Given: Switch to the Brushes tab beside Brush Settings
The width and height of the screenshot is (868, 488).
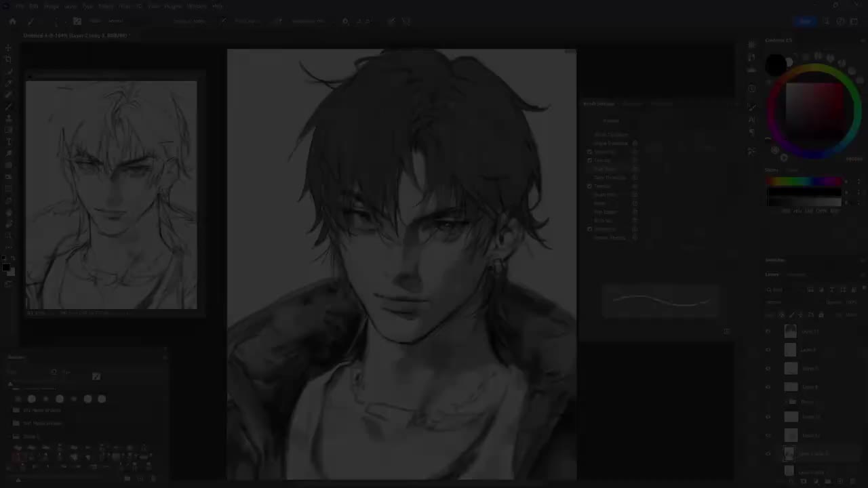Looking at the screenshot, I should tap(632, 104).
